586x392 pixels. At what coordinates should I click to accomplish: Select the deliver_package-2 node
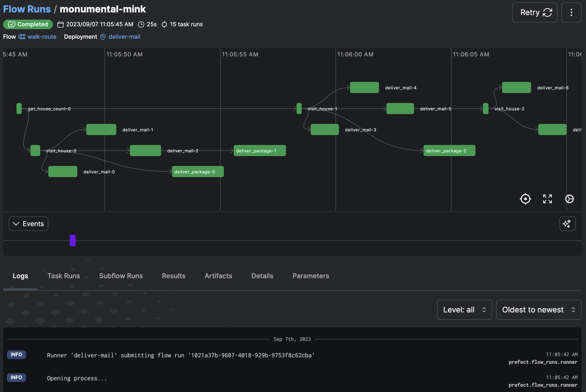[x=449, y=151]
